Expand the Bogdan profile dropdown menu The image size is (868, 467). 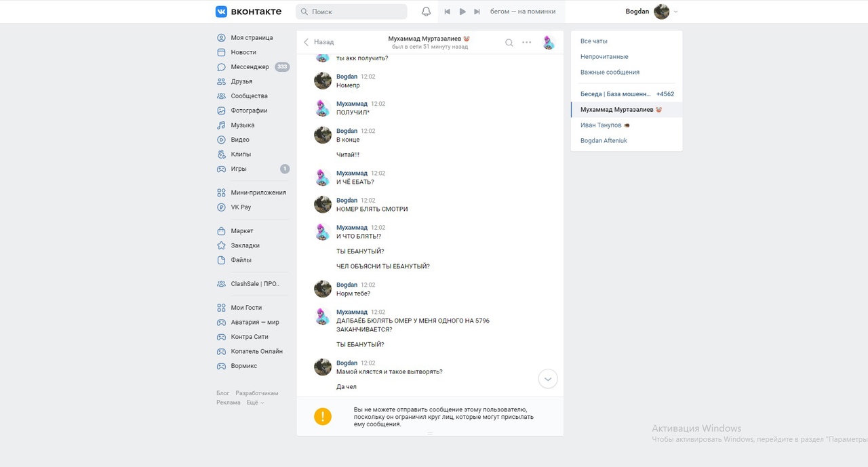pyautogui.click(x=675, y=12)
